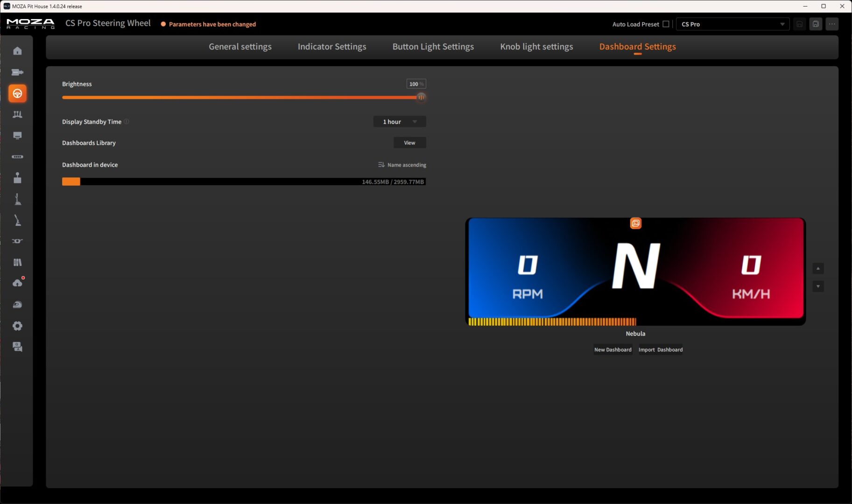This screenshot has height=504, width=852.
Task: Click the image icon above Nebula preview
Action: point(636,224)
